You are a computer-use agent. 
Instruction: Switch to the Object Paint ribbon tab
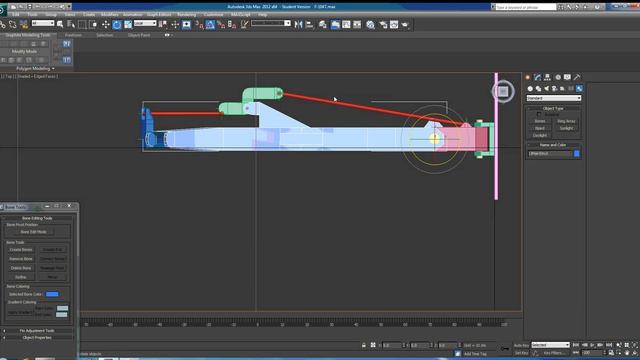coord(139,35)
